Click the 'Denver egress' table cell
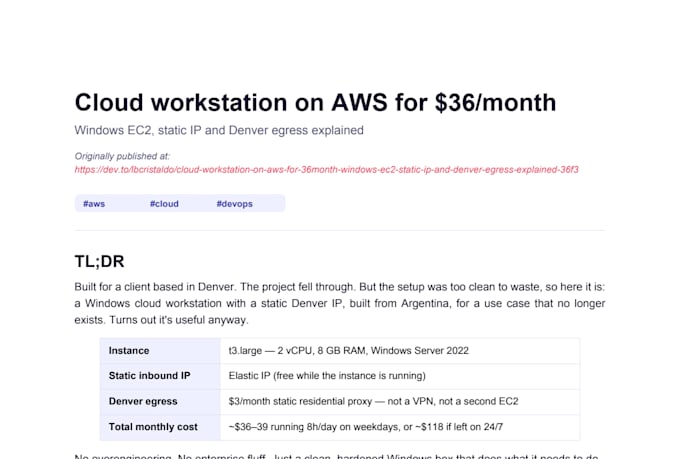This screenshot has width=680, height=459. [160, 402]
